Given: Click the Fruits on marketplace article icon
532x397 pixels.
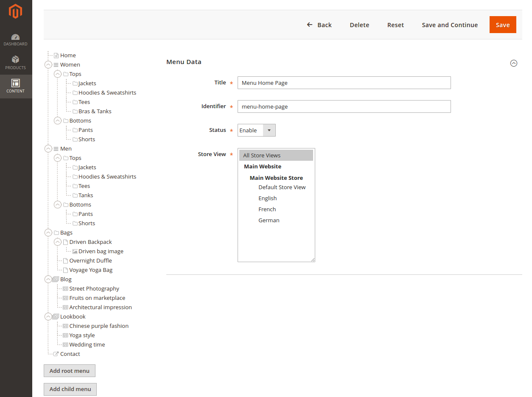Looking at the screenshot, I should coord(65,298).
